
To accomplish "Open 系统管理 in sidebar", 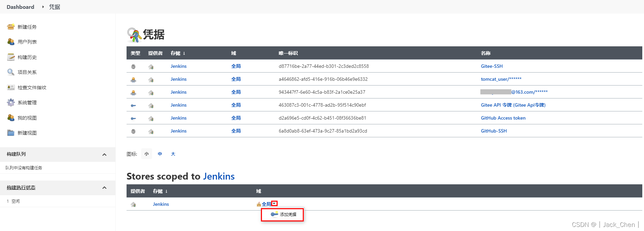I will coord(27,103).
